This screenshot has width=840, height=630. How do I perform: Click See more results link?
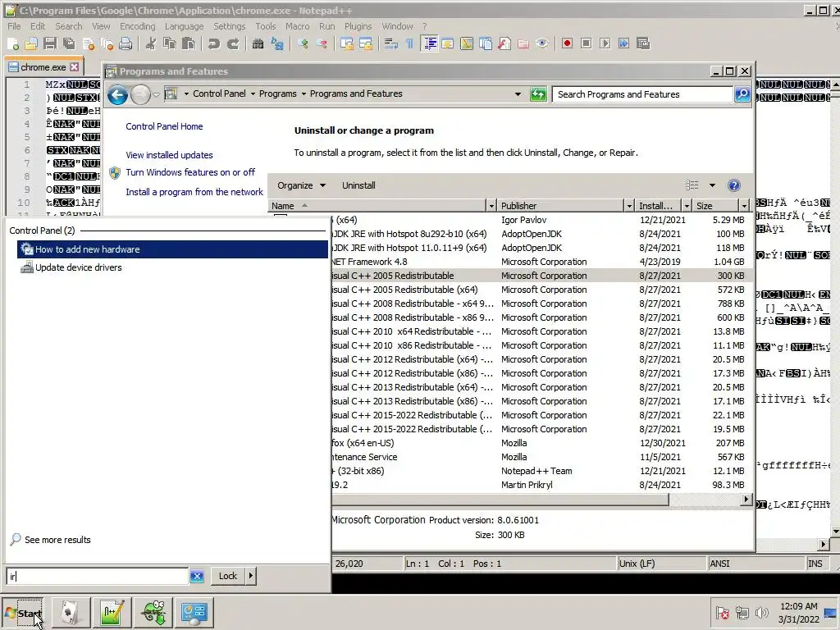tap(57, 540)
